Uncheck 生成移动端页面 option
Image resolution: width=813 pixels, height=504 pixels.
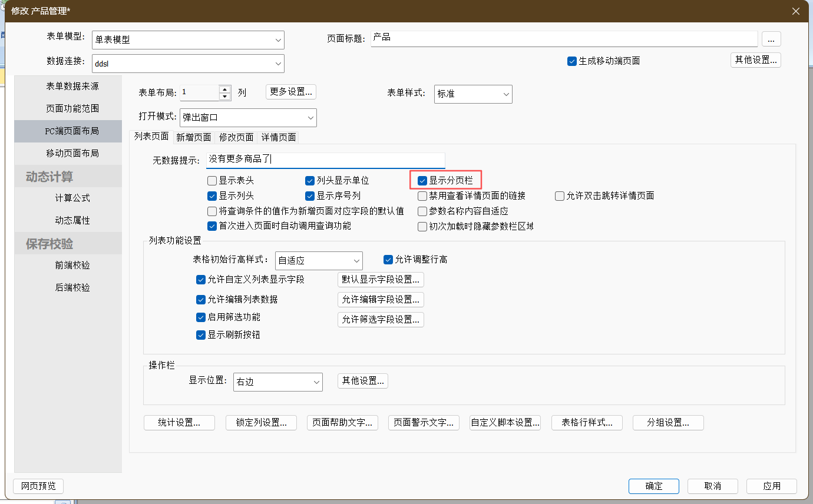pos(571,61)
